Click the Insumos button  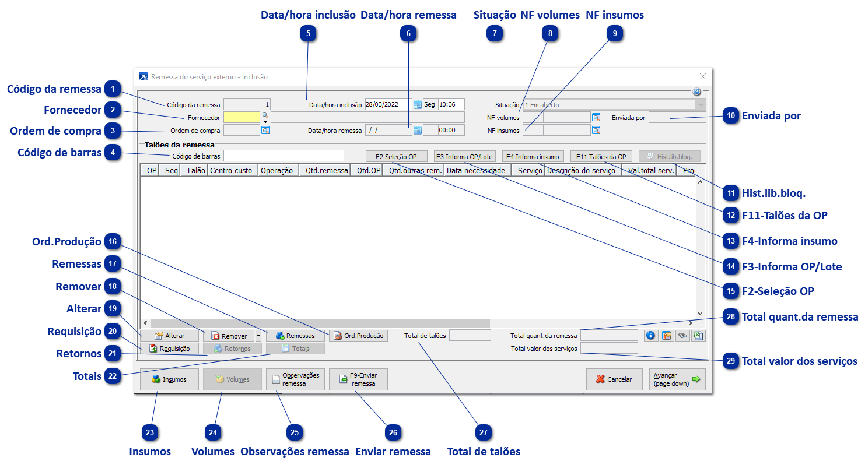169,379
